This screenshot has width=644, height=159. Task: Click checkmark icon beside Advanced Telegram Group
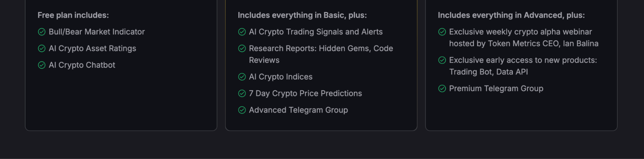pyautogui.click(x=242, y=110)
